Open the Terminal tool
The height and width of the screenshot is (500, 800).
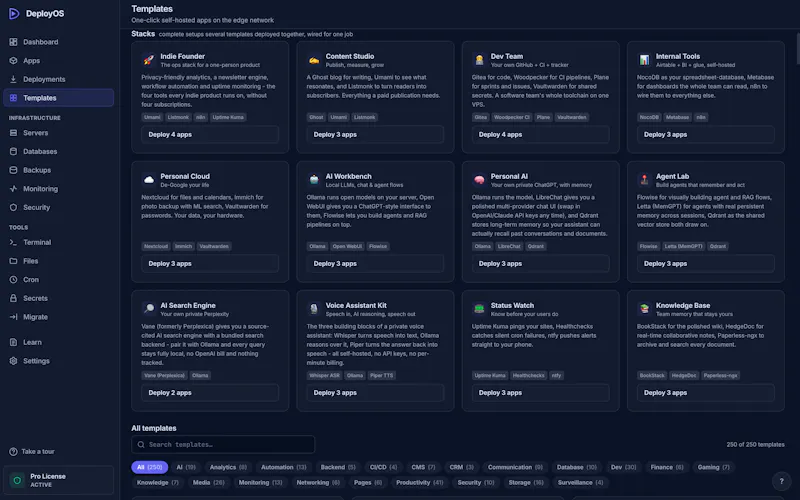pos(59,242)
